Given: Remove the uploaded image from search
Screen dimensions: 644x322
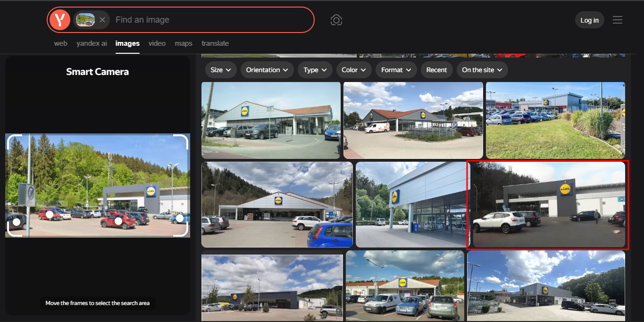Looking at the screenshot, I should (102, 20).
